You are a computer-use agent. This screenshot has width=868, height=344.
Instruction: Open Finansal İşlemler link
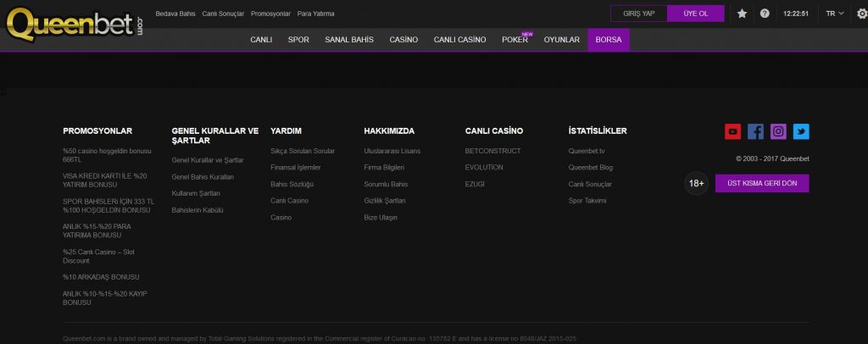click(296, 167)
